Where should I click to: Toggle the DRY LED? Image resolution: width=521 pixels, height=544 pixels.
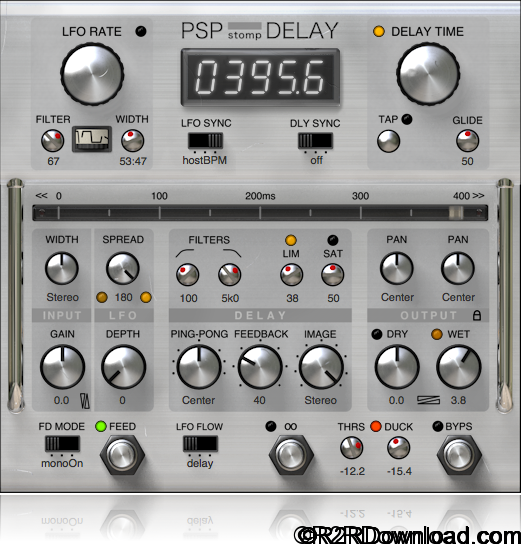point(377,334)
